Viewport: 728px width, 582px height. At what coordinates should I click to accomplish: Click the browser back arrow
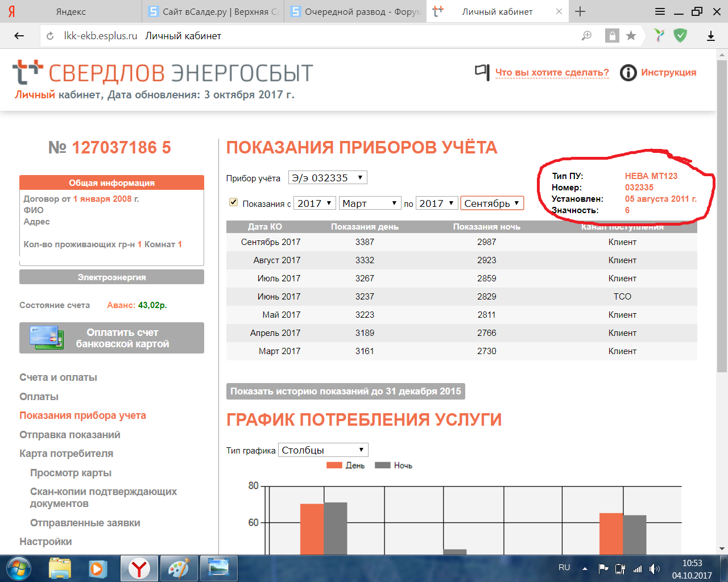click(19, 36)
